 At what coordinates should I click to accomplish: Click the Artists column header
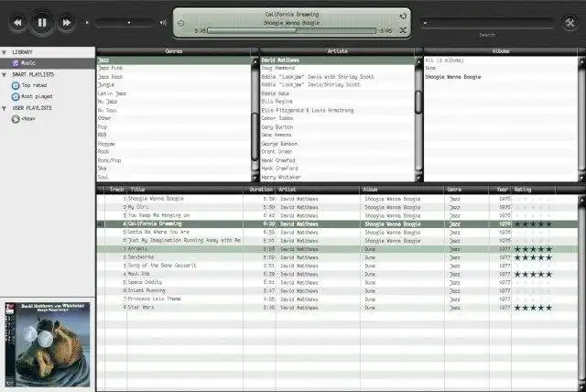tap(338, 51)
